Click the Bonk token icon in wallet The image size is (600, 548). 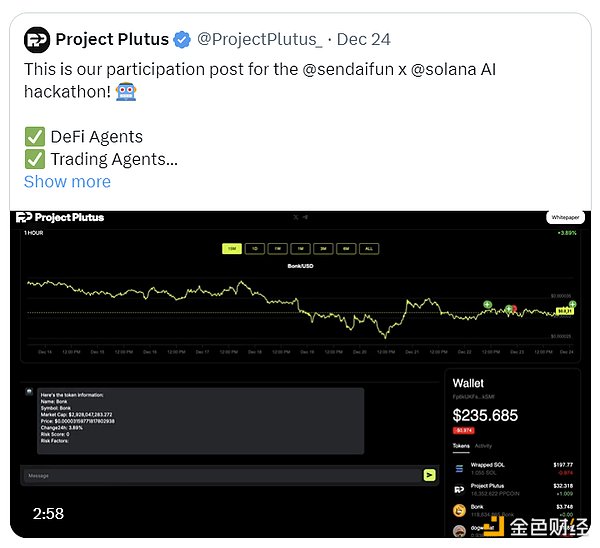(x=460, y=509)
